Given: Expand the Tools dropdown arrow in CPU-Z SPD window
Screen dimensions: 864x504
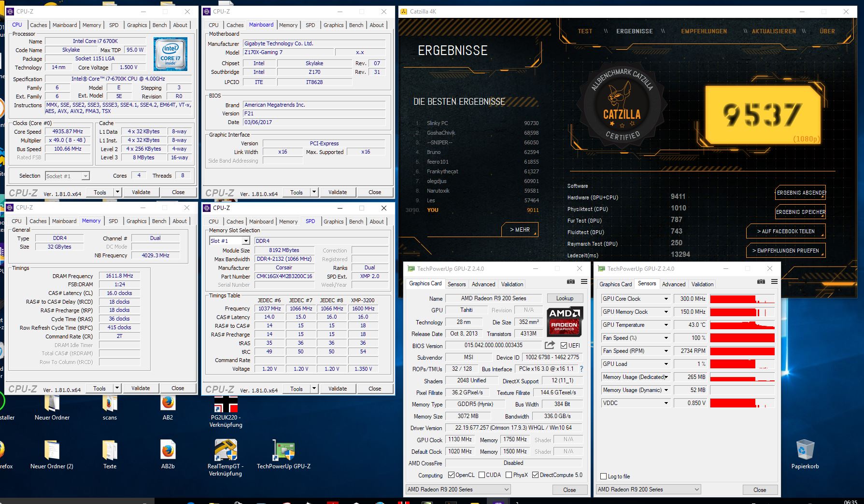Looking at the screenshot, I should [314, 389].
